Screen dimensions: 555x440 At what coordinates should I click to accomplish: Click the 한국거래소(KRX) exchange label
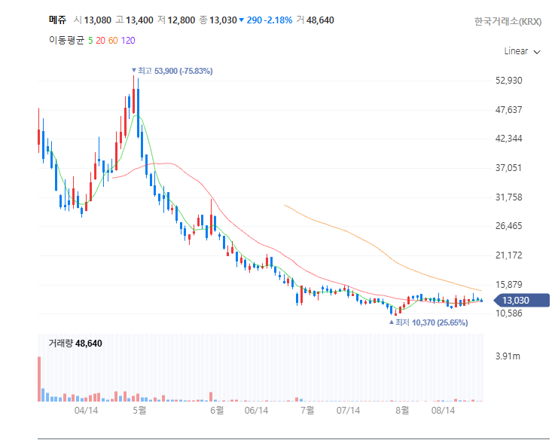click(x=508, y=22)
